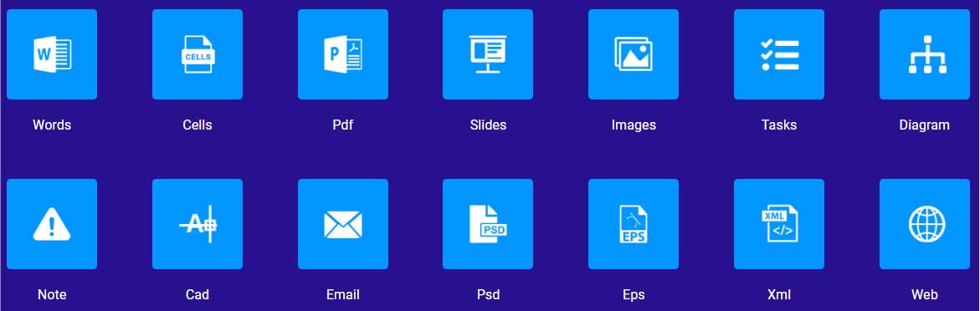Viewport: 980px width, 311px height.
Task: Click the Images text label
Action: point(634,125)
